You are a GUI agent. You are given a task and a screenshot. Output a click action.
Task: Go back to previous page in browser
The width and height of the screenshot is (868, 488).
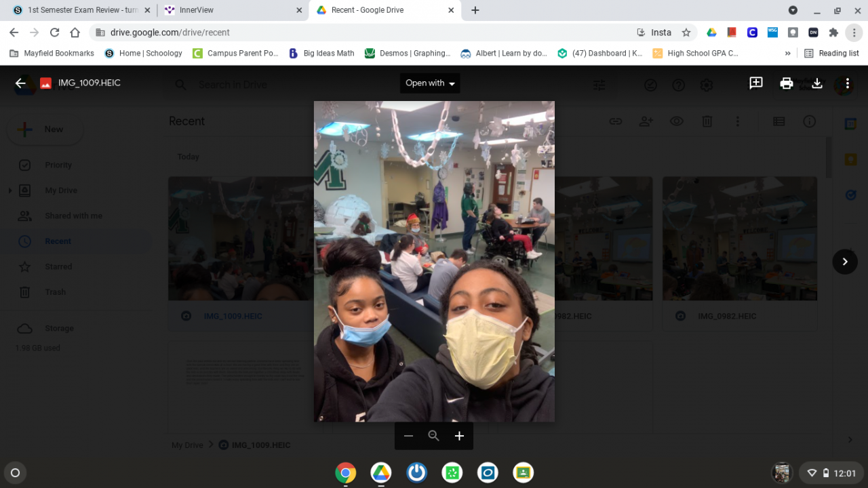pos(14,33)
